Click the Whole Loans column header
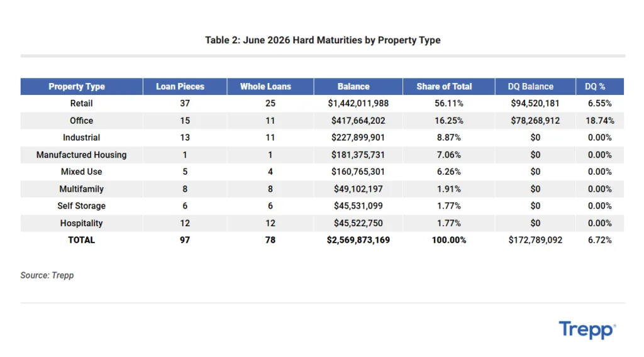 (265, 87)
